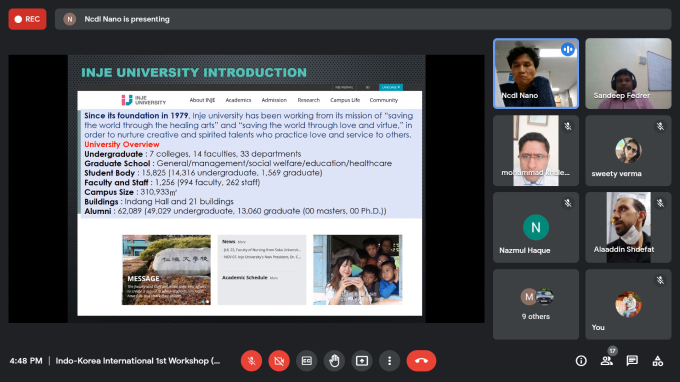Select the mohammad video tile
680x382 pixels.
[x=536, y=150]
